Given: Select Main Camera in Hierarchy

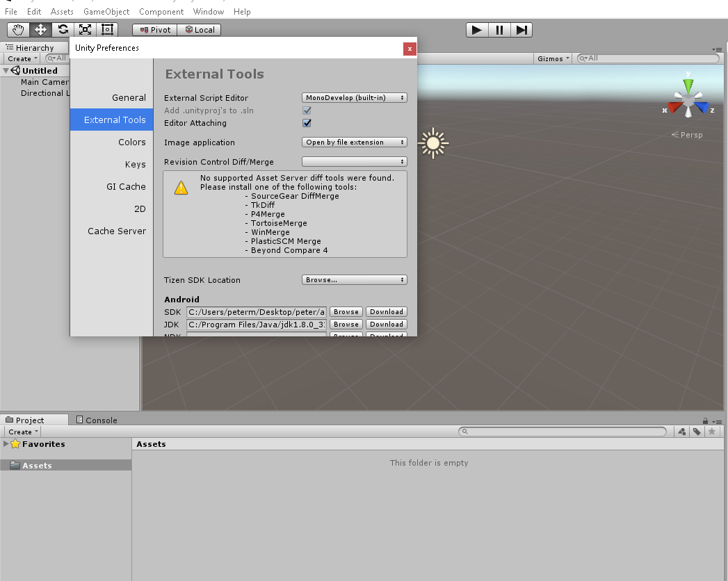Looking at the screenshot, I should coord(45,82).
